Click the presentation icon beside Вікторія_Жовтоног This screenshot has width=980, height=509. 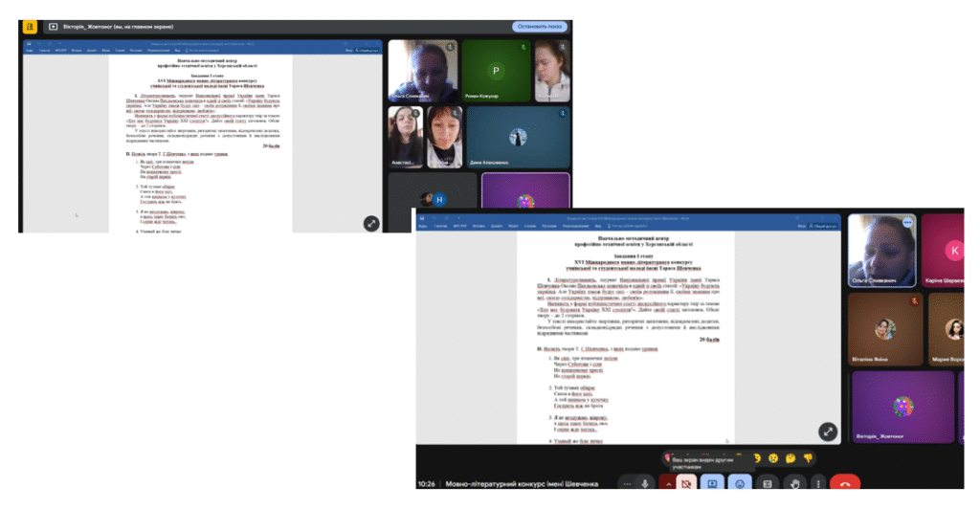[53, 28]
